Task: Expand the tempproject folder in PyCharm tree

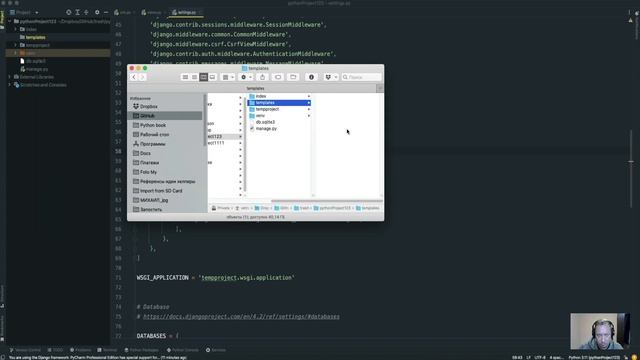Action: [x=16, y=45]
